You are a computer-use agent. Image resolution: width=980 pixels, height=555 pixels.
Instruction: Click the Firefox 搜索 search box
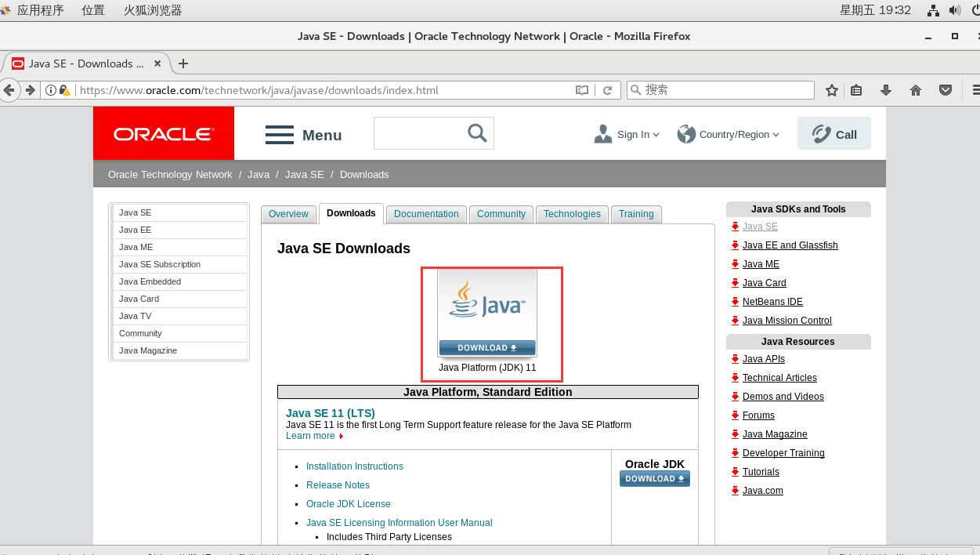(x=721, y=90)
